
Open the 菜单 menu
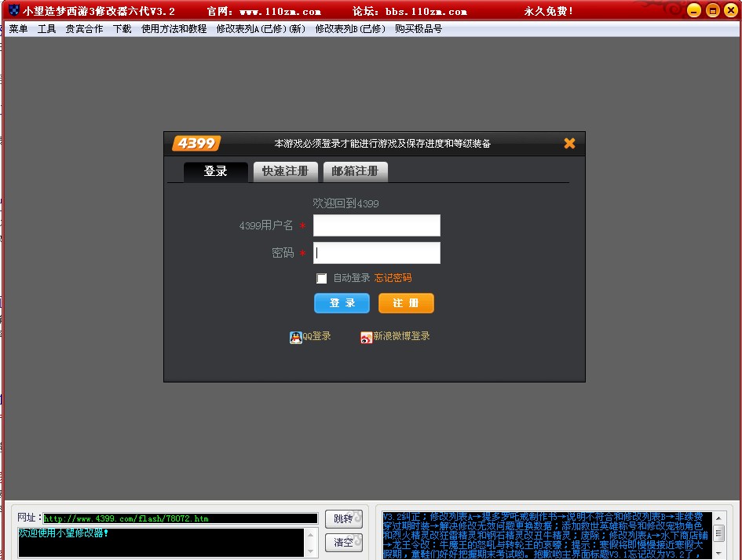(x=19, y=29)
